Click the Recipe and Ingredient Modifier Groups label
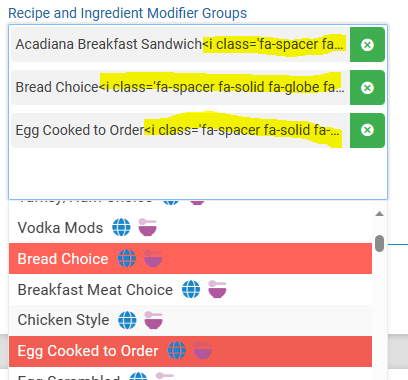Viewport: 408px width, 380px height. pyautogui.click(x=128, y=13)
